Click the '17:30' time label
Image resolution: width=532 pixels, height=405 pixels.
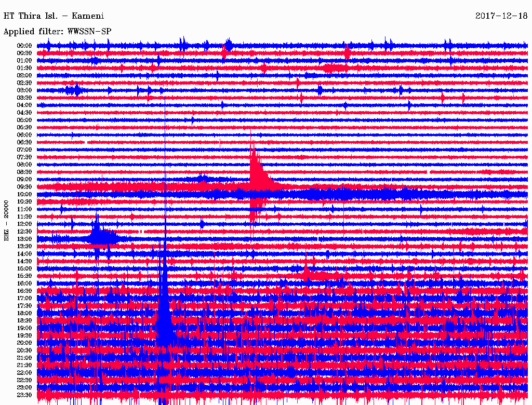24,306
